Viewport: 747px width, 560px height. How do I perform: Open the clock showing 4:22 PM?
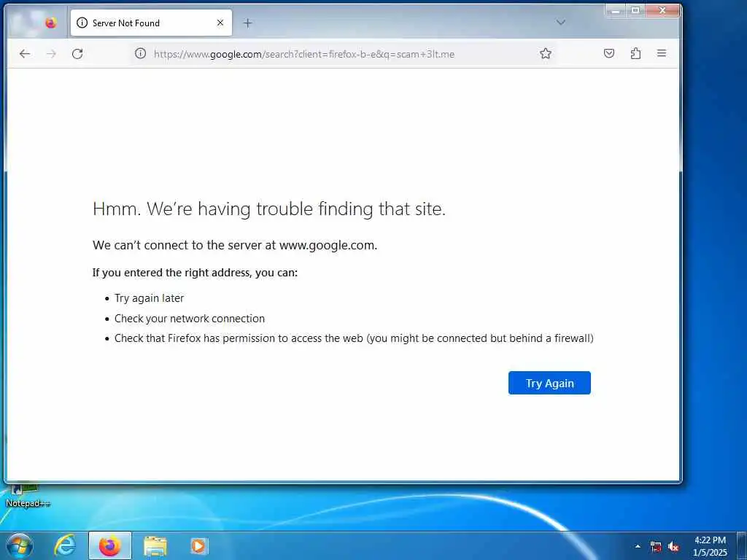point(710,546)
